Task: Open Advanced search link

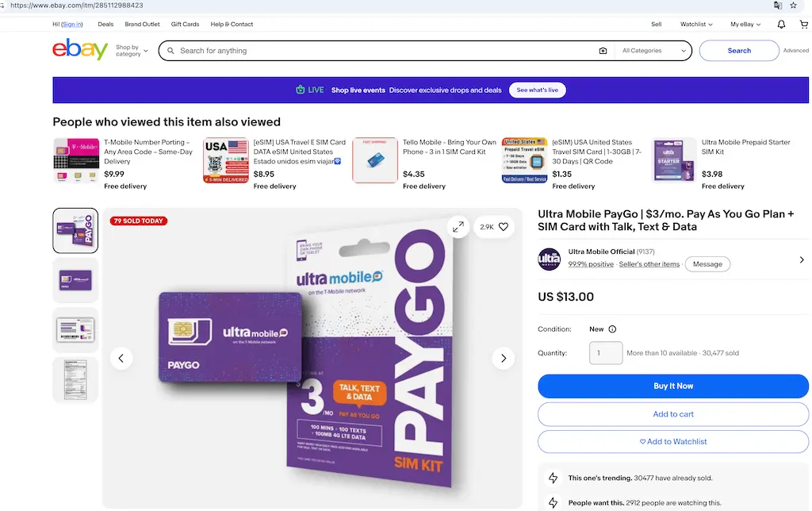Action: [795, 51]
